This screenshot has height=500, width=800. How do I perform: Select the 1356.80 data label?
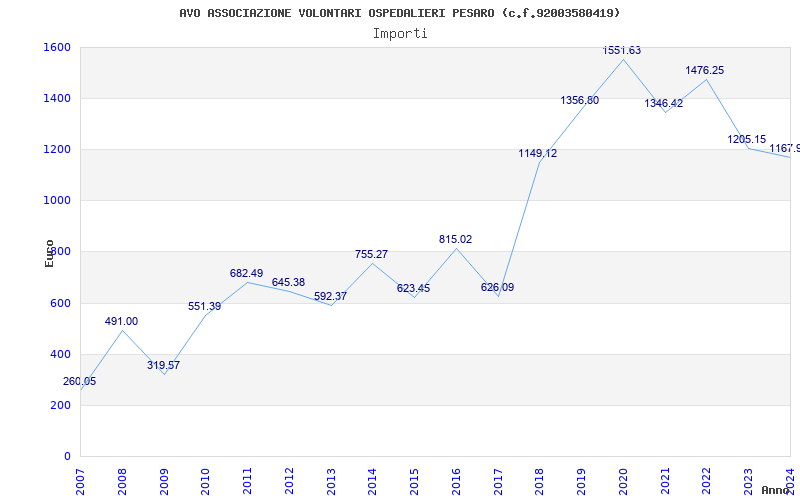tap(580, 101)
